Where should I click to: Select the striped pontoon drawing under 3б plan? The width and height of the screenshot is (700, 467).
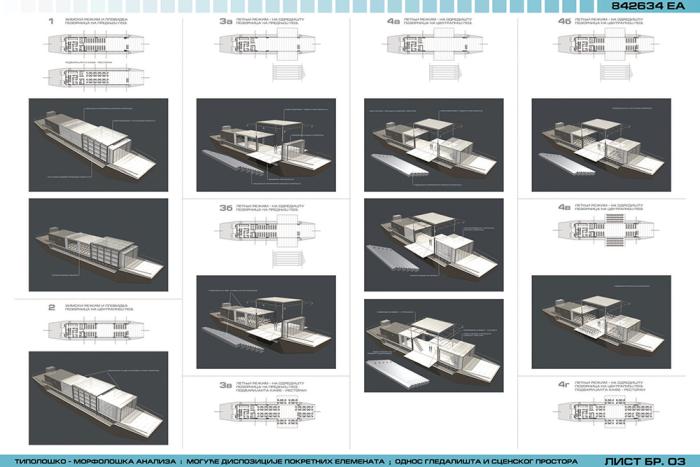[x=288, y=259]
